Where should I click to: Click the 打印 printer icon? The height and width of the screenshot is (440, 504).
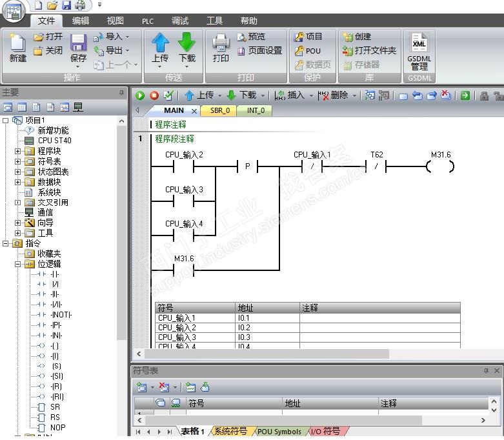pyautogui.click(x=221, y=43)
